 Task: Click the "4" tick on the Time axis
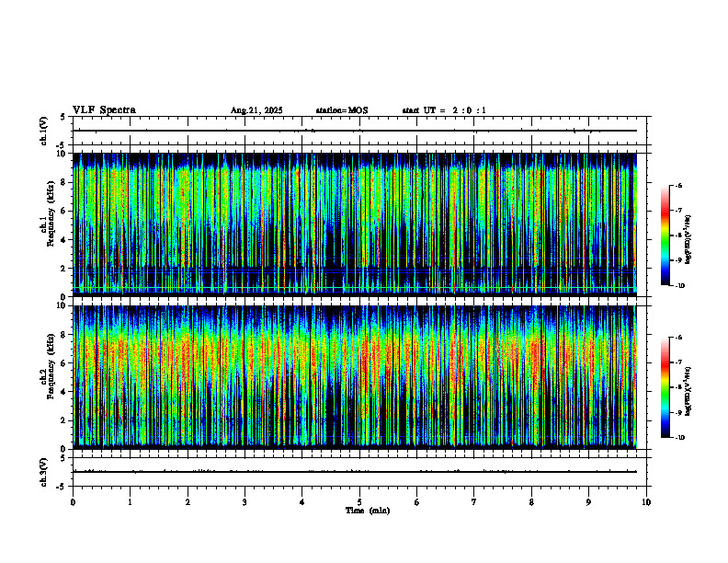[301, 502]
